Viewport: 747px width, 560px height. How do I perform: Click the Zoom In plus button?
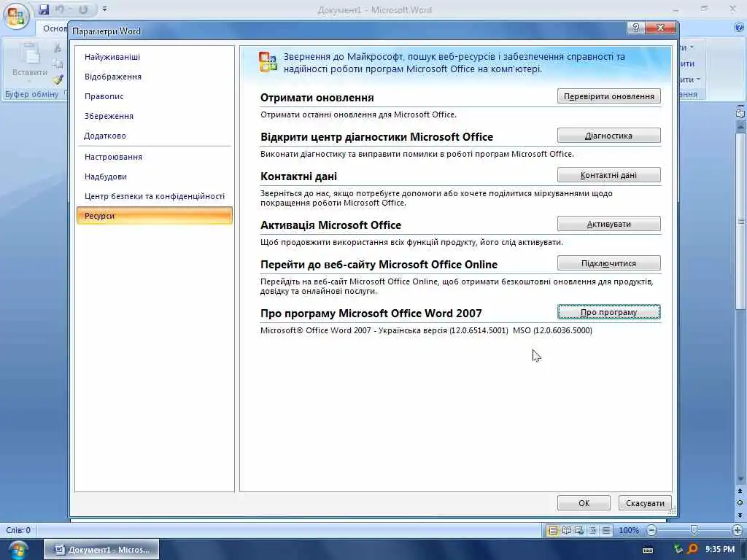(737, 530)
